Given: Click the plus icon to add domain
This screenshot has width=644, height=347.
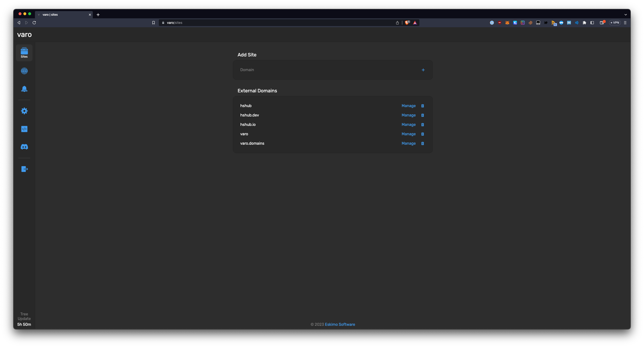Looking at the screenshot, I should [x=423, y=70].
